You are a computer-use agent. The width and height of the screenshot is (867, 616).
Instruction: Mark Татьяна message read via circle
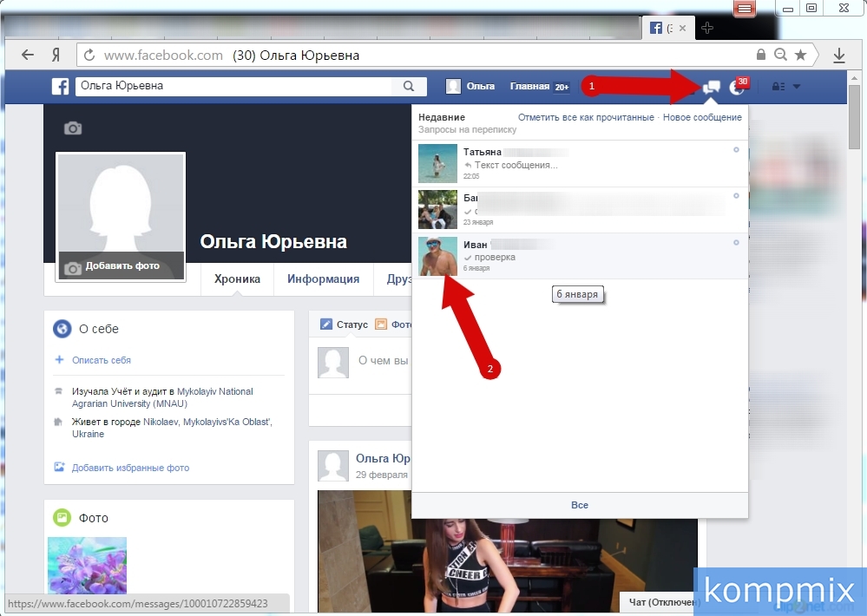736,150
